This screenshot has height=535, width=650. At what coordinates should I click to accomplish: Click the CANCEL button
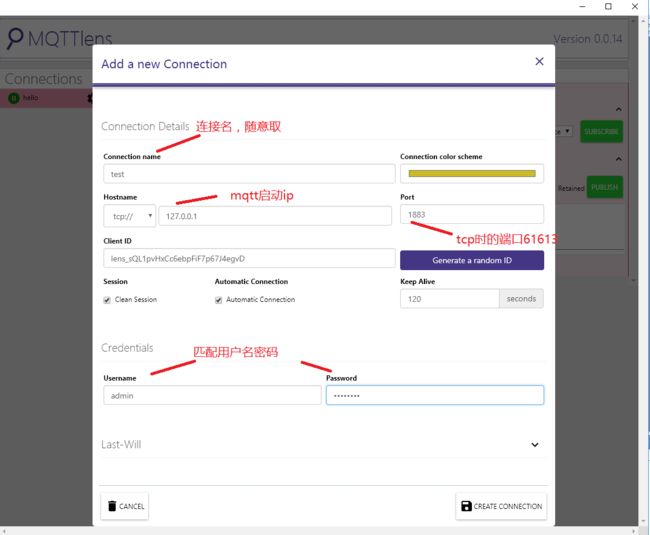pos(125,506)
